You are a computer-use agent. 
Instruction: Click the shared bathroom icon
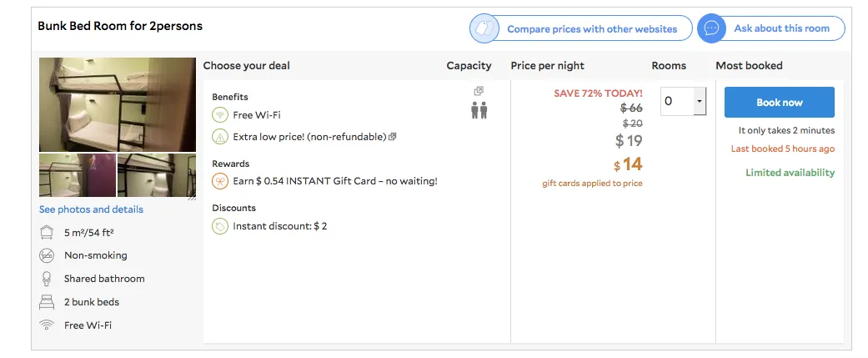pos(47,279)
